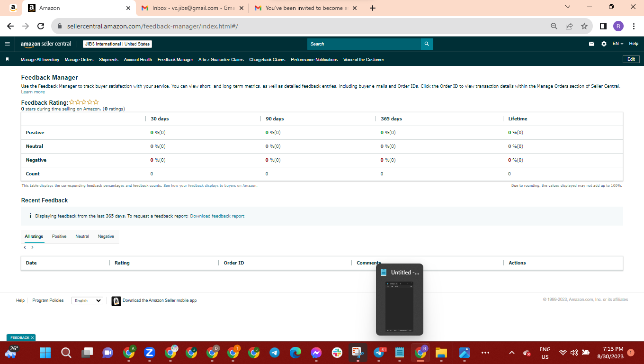Click the Edit button in the nav bar

click(631, 59)
